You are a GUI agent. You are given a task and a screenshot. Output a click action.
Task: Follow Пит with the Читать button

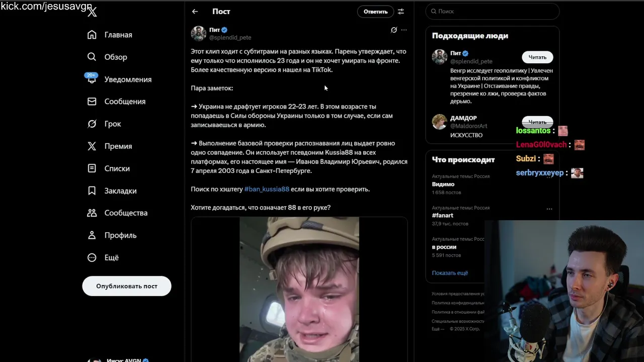pyautogui.click(x=537, y=57)
